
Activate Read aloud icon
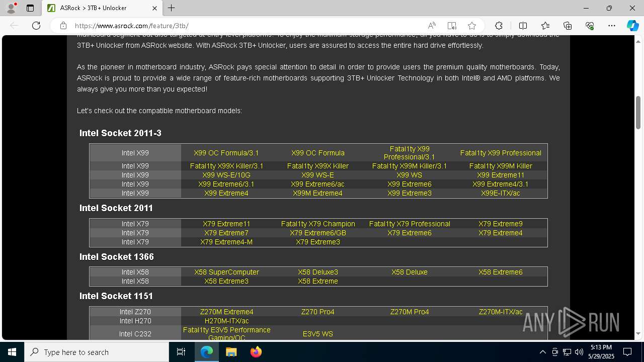click(432, 26)
